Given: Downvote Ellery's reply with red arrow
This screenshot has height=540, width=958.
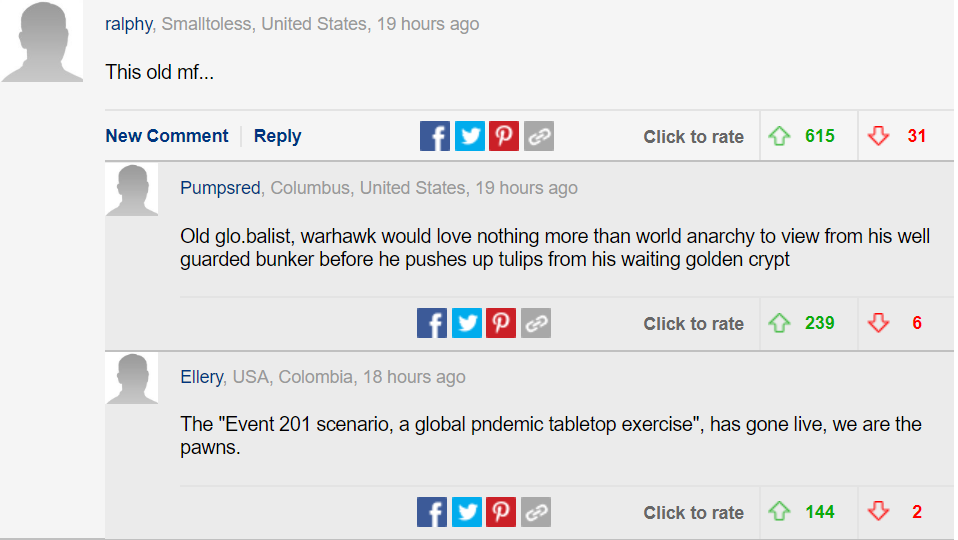Looking at the screenshot, I should coord(879,512).
